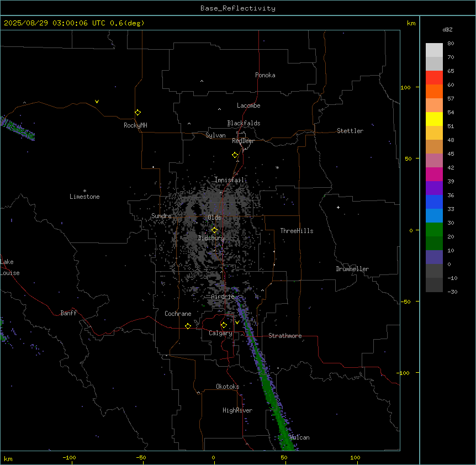Pick the yellow diamond marker below Cochrane
Screen dimensions: 476x465
tap(188, 326)
